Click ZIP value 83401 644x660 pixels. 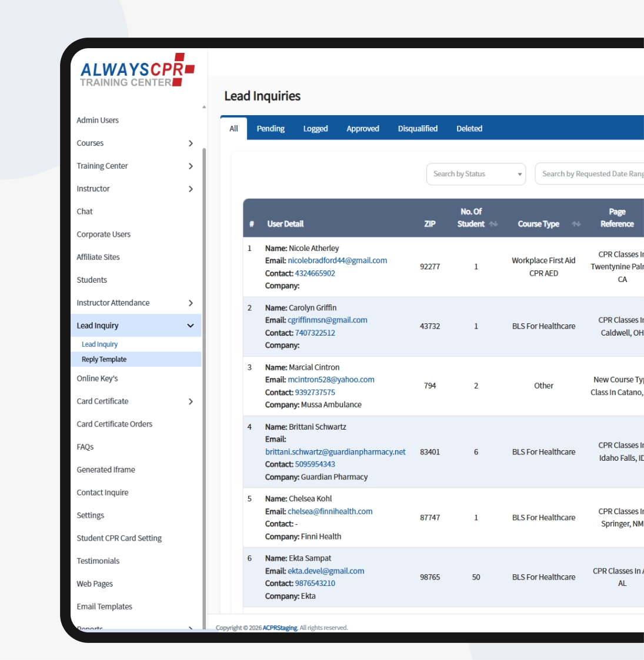pyautogui.click(x=429, y=451)
